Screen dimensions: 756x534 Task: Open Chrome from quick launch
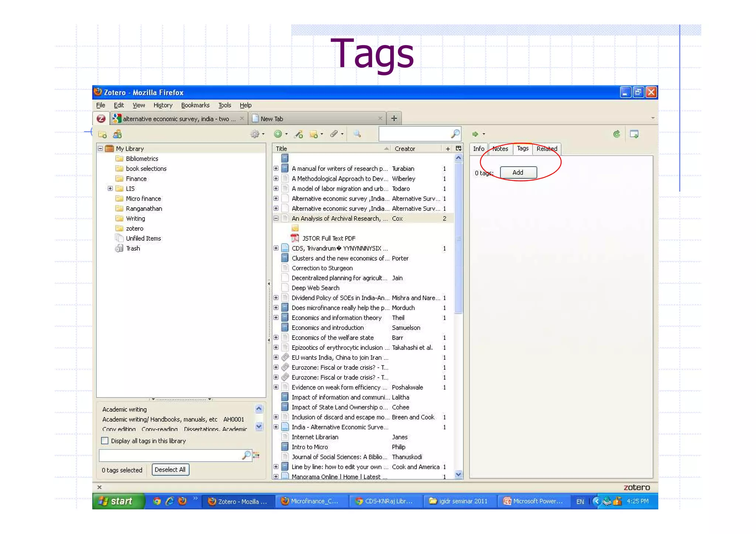(157, 501)
